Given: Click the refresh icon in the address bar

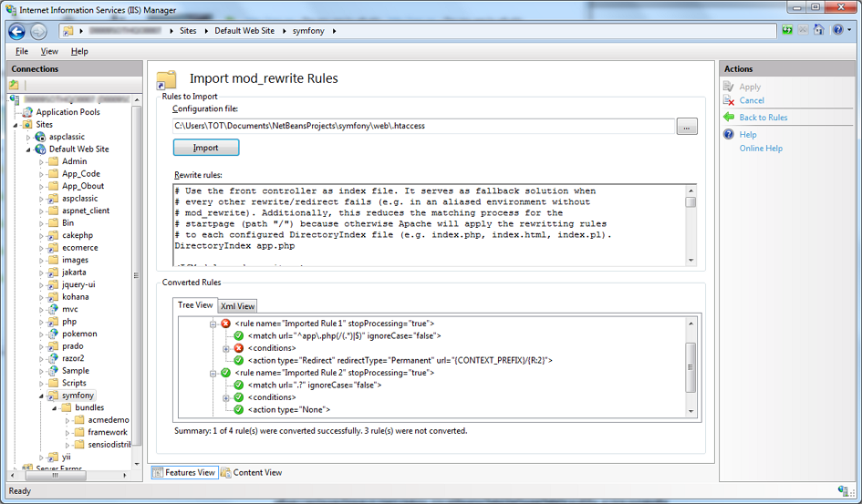Looking at the screenshot, I should (787, 30).
